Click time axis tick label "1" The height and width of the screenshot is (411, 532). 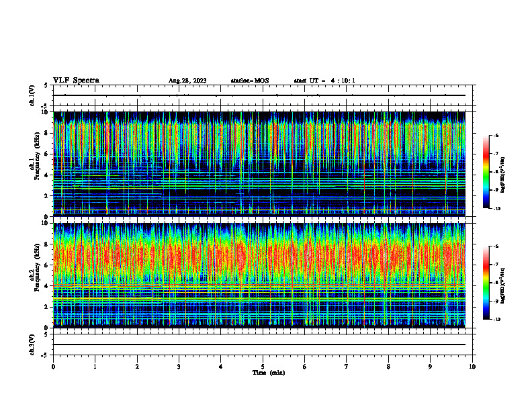point(95,367)
